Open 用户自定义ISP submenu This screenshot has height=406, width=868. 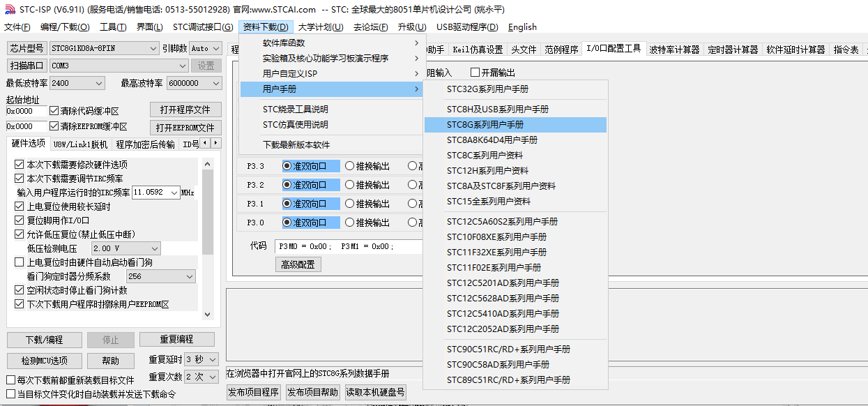332,74
